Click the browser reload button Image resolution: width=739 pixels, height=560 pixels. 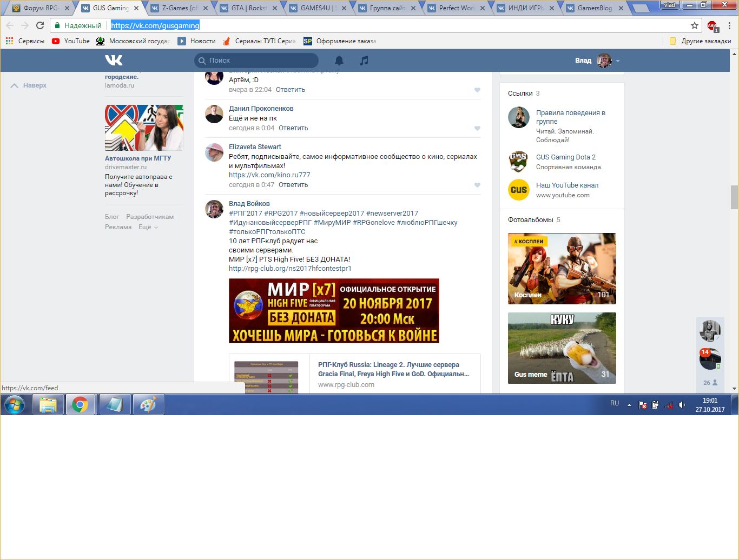pos(40,25)
